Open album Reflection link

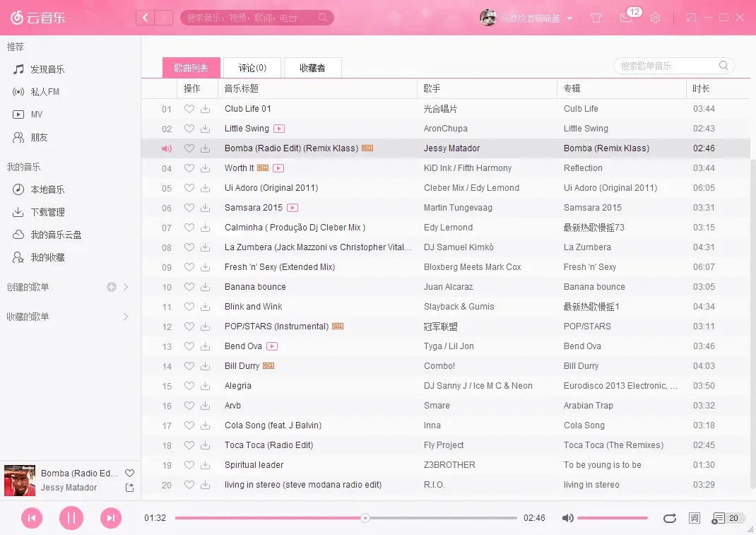pos(583,168)
